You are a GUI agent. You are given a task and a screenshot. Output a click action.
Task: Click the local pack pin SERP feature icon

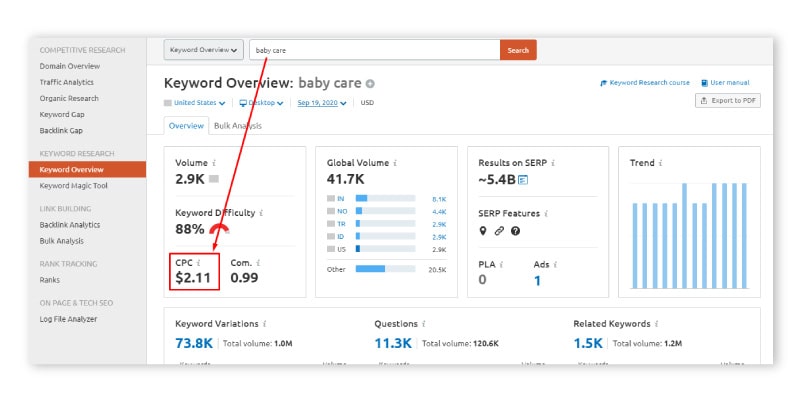coord(483,231)
